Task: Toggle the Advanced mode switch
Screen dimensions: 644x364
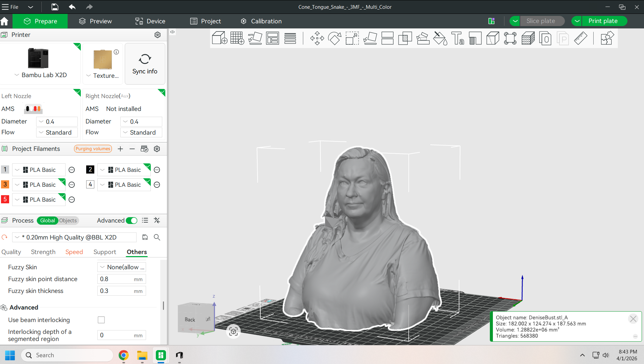Action: click(x=132, y=221)
